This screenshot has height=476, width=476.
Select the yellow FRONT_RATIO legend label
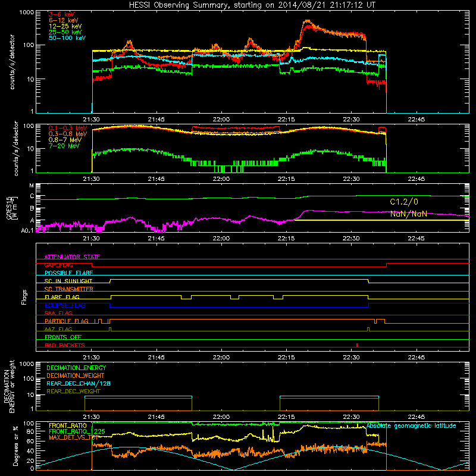click(68, 425)
